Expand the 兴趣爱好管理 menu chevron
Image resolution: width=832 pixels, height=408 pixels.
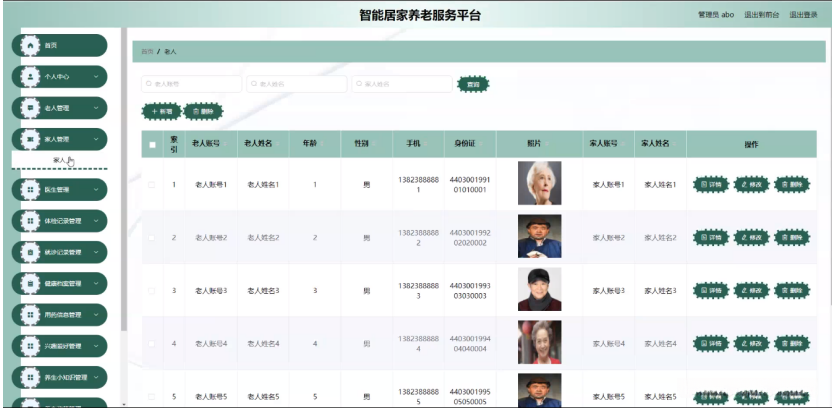coord(96,346)
